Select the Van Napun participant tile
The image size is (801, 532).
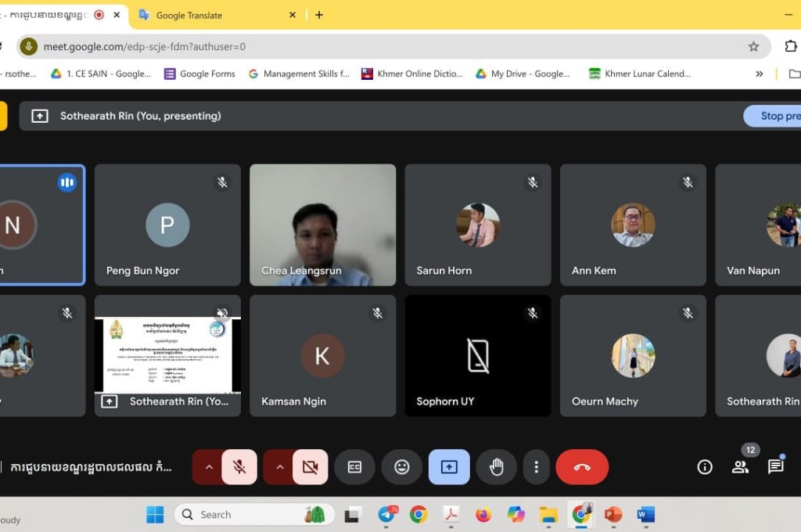pyautogui.click(x=758, y=225)
